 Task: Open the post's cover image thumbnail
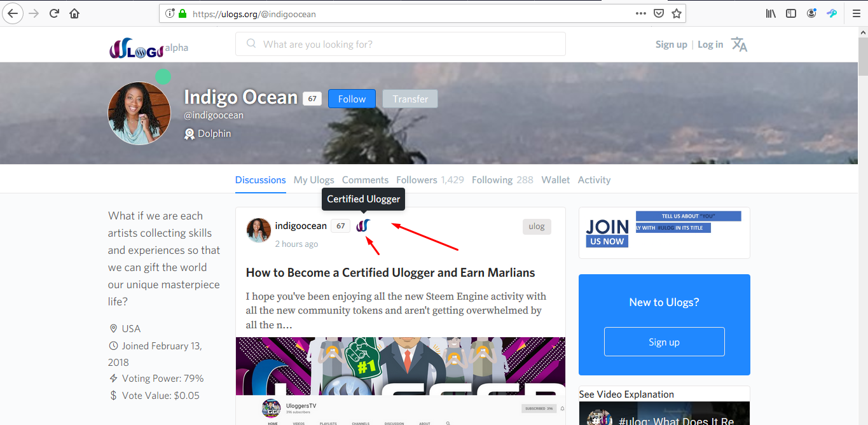coord(401,380)
